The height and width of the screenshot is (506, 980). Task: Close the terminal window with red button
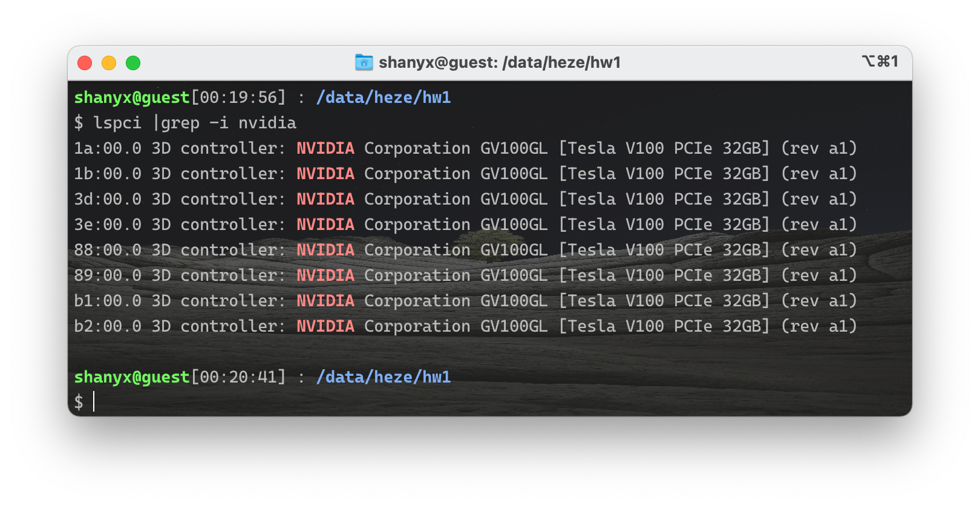[85, 63]
